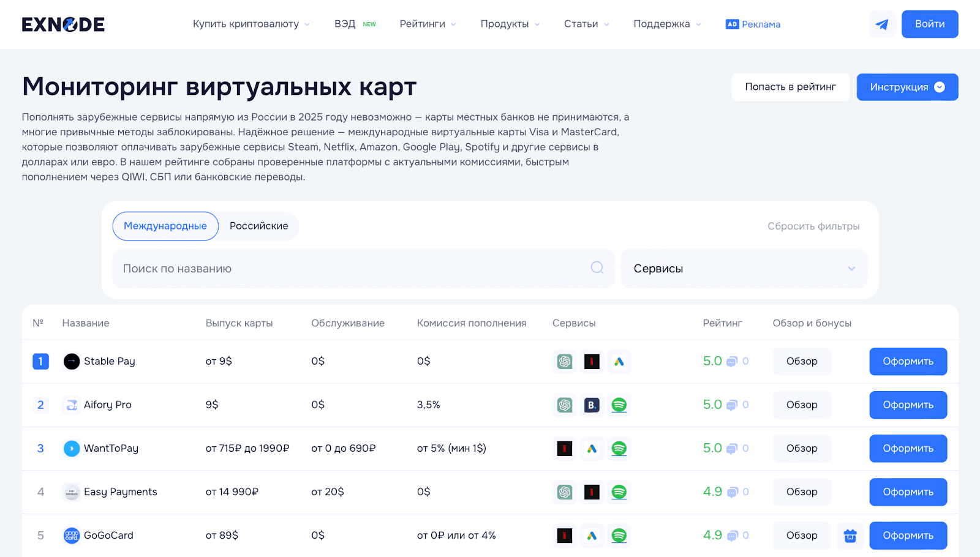Click Оформить for Aifory Pro
The height and width of the screenshot is (557, 980).
point(908,405)
